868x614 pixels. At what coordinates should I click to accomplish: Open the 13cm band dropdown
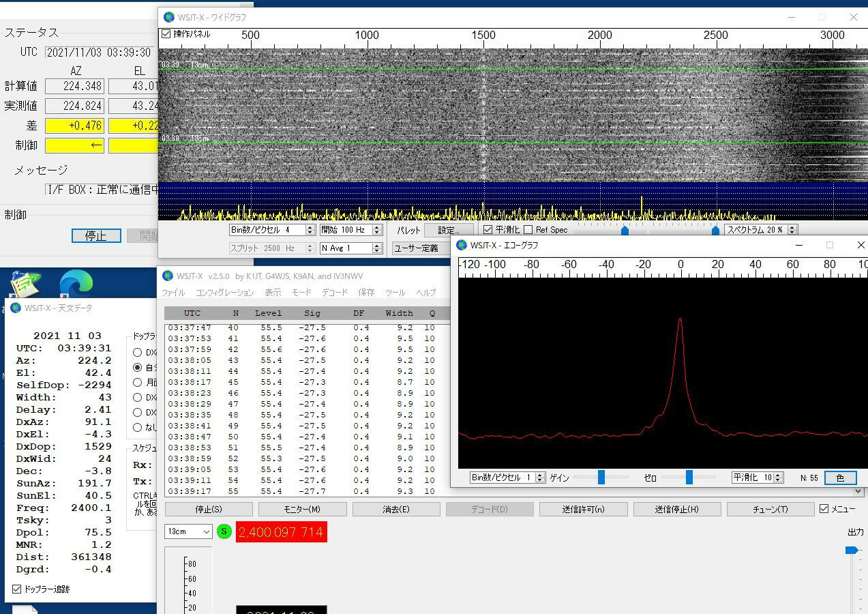coord(188,531)
